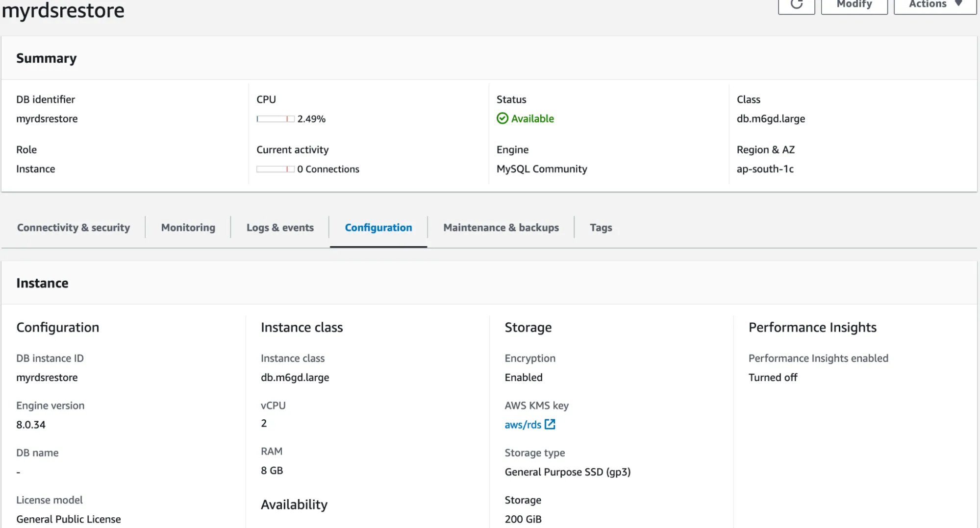Image resolution: width=980 pixels, height=528 pixels.
Task: Switch to the Tags tab
Action: coord(600,227)
